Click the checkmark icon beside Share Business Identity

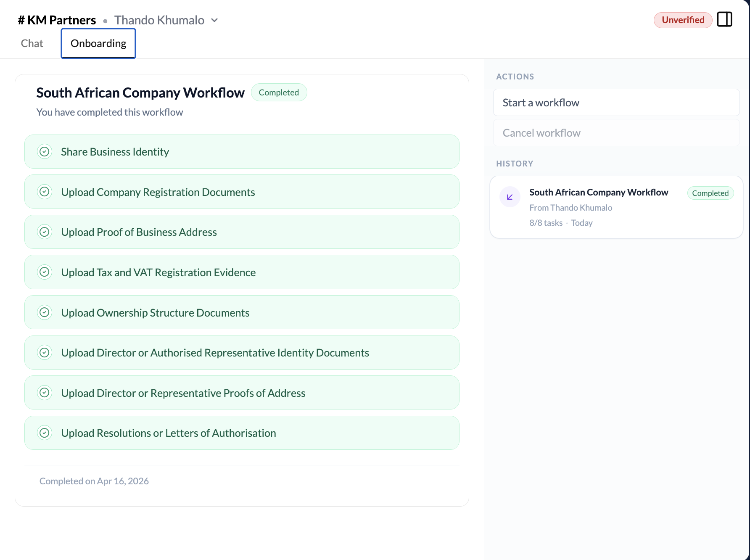coord(45,151)
